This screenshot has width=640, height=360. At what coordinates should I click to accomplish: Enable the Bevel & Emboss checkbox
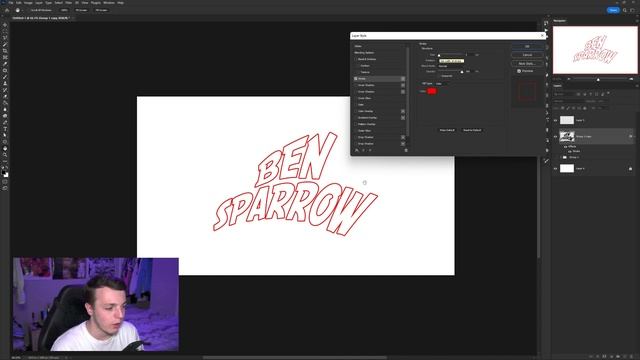tap(356, 59)
